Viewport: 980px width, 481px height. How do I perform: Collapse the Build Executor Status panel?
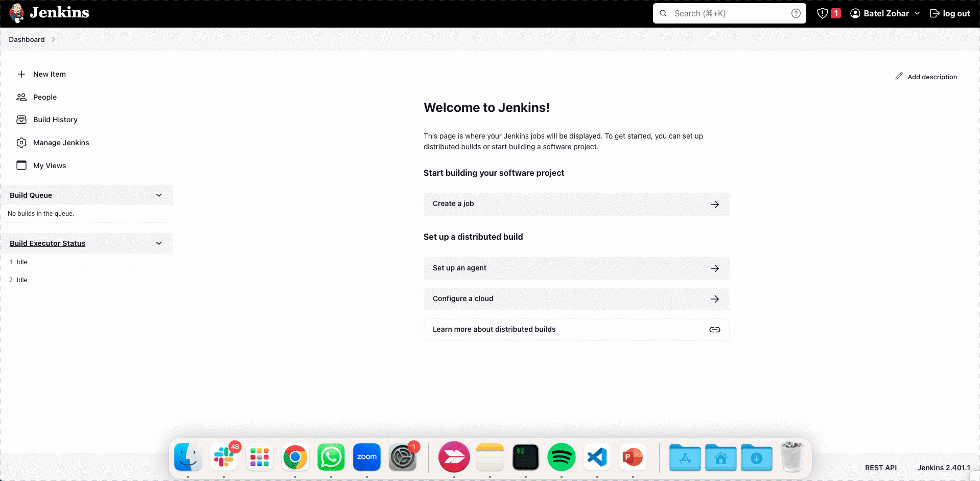159,243
